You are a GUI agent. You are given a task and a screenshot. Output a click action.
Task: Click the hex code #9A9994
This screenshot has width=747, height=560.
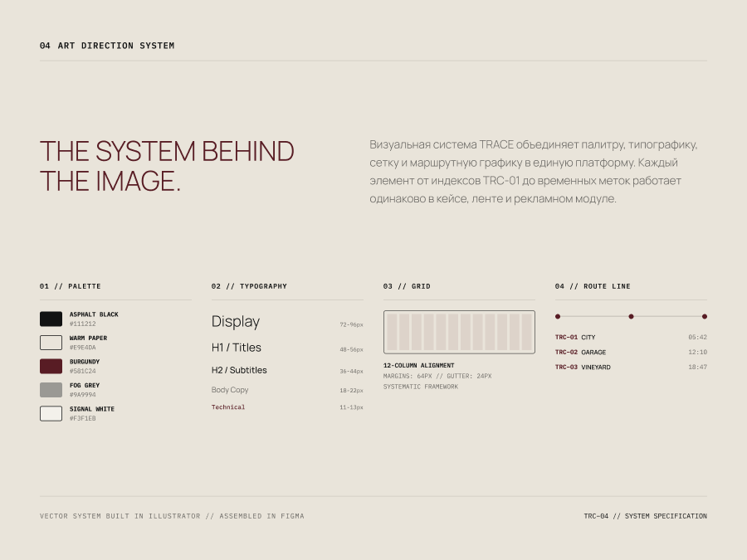pyautogui.click(x=83, y=395)
